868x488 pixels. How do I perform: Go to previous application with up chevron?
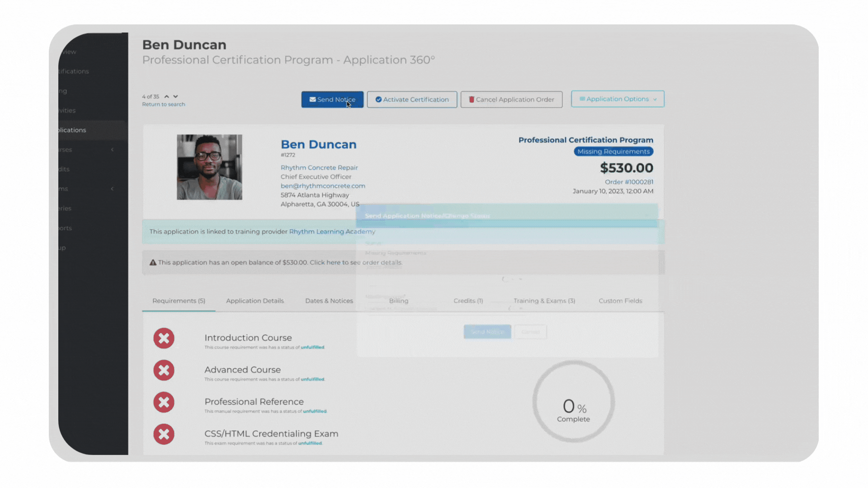coord(167,97)
